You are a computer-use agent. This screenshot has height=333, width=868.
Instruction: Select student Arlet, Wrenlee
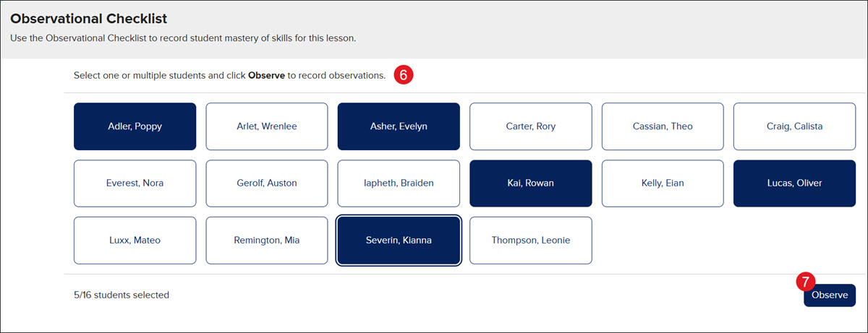point(267,126)
